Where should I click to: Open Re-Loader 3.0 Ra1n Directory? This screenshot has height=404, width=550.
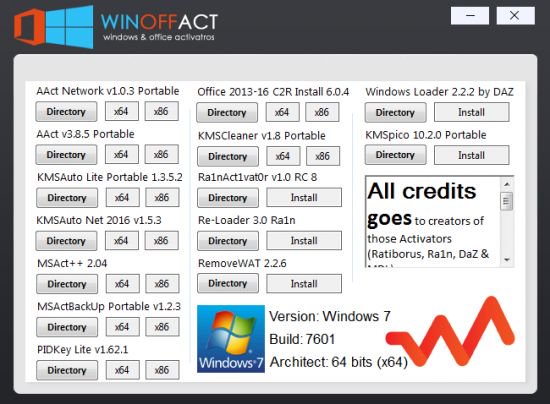(228, 241)
